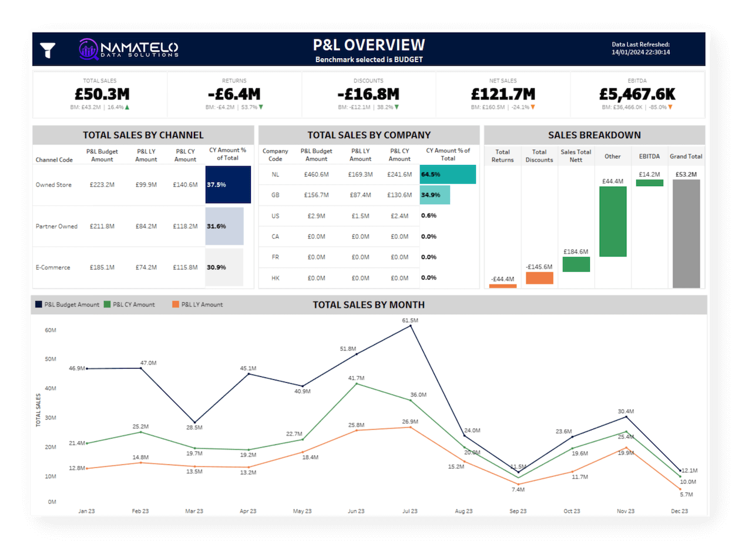Click the Grand Total gray bar
752x560 pixels.
686,234
